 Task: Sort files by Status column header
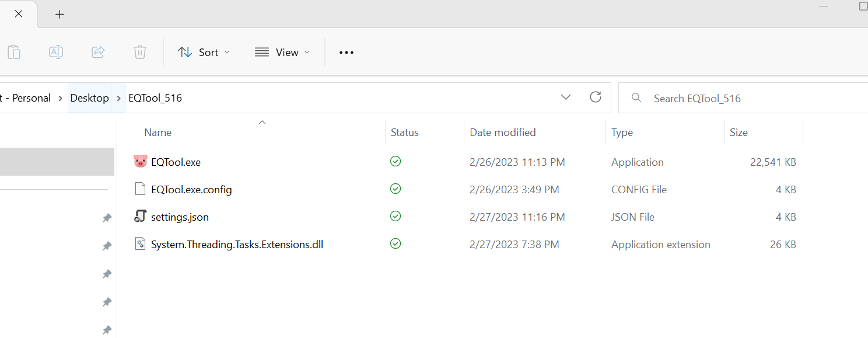(x=405, y=133)
